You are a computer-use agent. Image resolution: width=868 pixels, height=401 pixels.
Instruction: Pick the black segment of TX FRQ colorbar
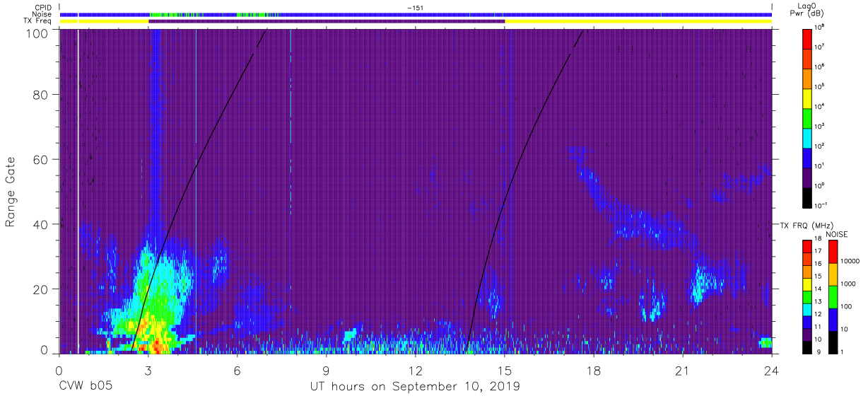tap(808, 346)
